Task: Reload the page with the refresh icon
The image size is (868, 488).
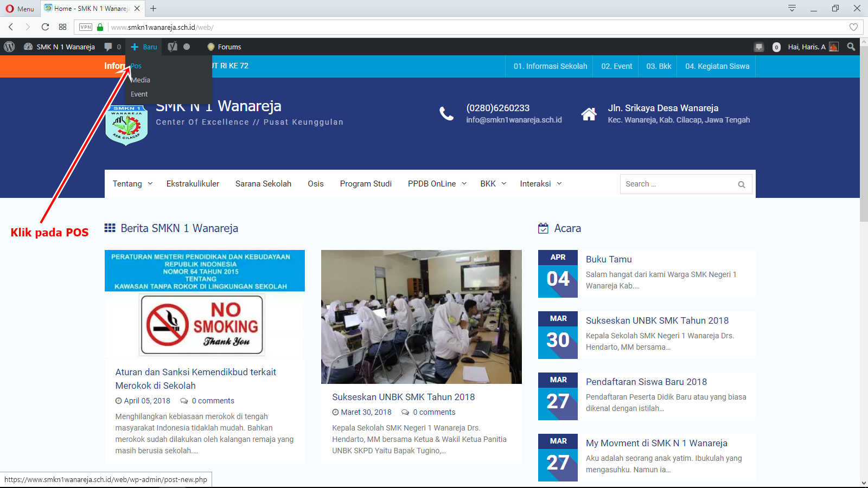Action: point(45,27)
